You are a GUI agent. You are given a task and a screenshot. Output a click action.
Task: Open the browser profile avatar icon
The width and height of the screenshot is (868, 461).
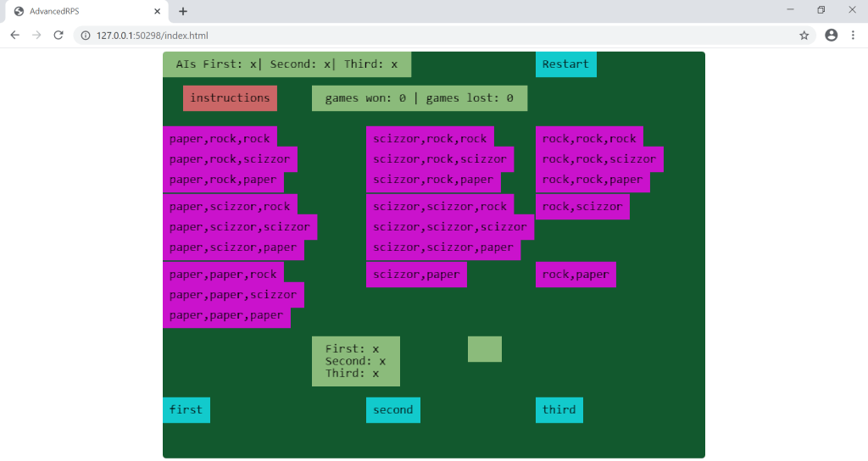[831, 36]
